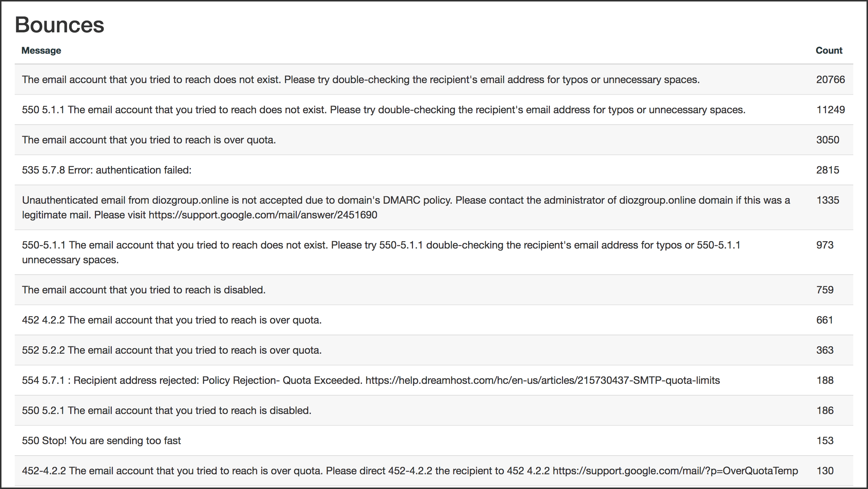This screenshot has width=868, height=489.
Task: Click the Count column header
Action: pyautogui.click(x=829, y=50)
